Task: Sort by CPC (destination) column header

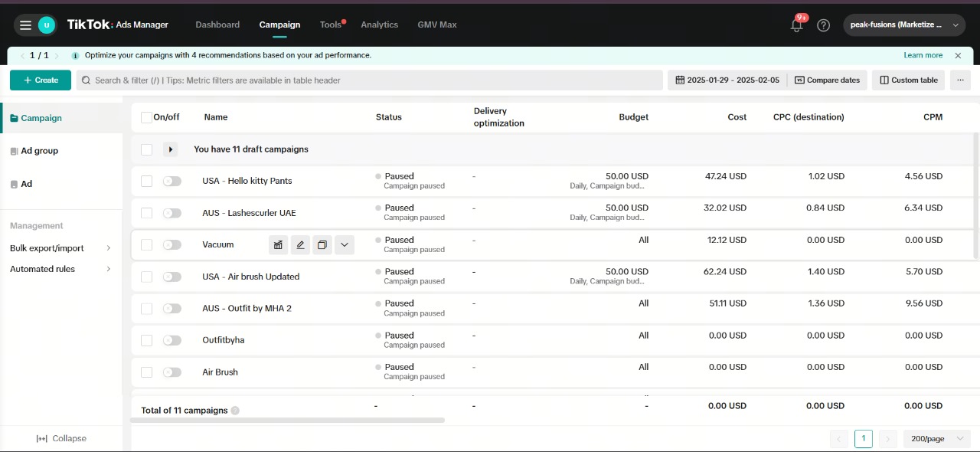Action: coord(808,117)
